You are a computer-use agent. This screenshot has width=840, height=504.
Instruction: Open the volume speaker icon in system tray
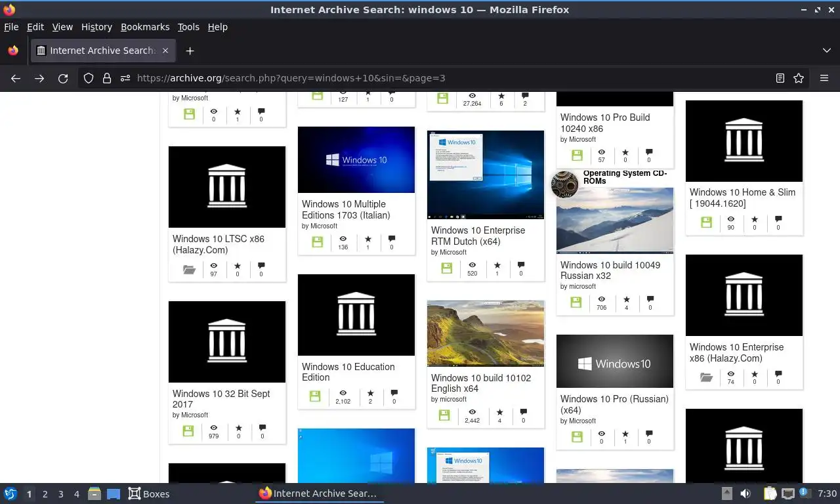tap(745, 493)
